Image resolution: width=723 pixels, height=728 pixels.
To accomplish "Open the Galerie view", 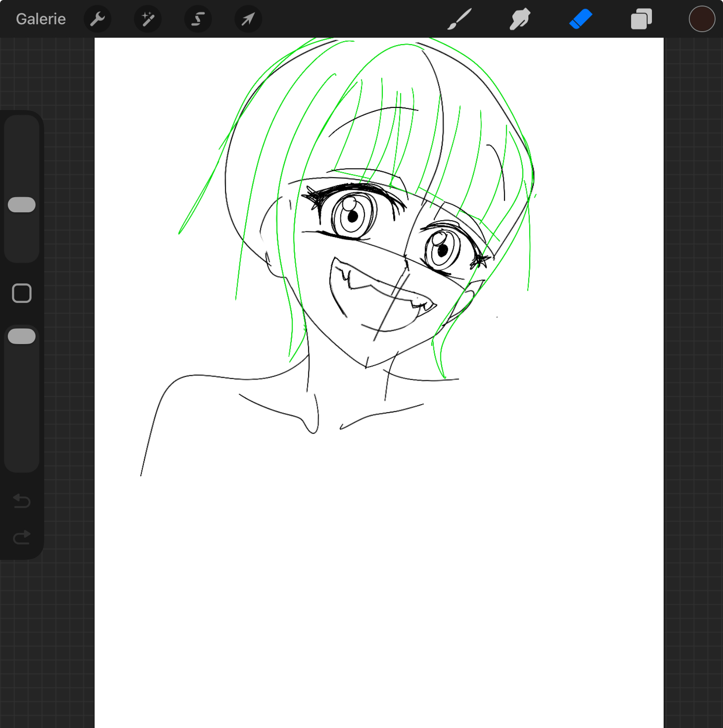I will pyautogui.click(x=41, y=19).
